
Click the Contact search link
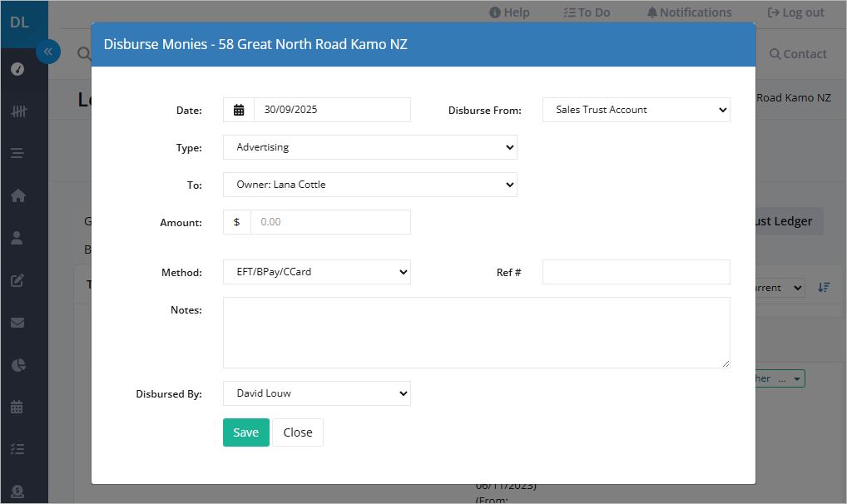point(798,54)
